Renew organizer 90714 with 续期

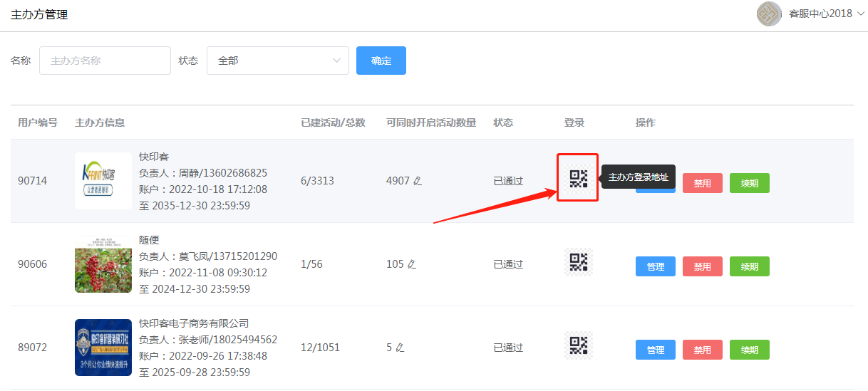pos(750,183)
